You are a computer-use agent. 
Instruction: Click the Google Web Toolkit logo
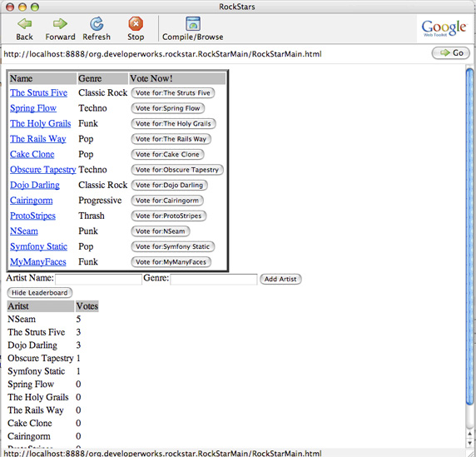tap(444, 28)
